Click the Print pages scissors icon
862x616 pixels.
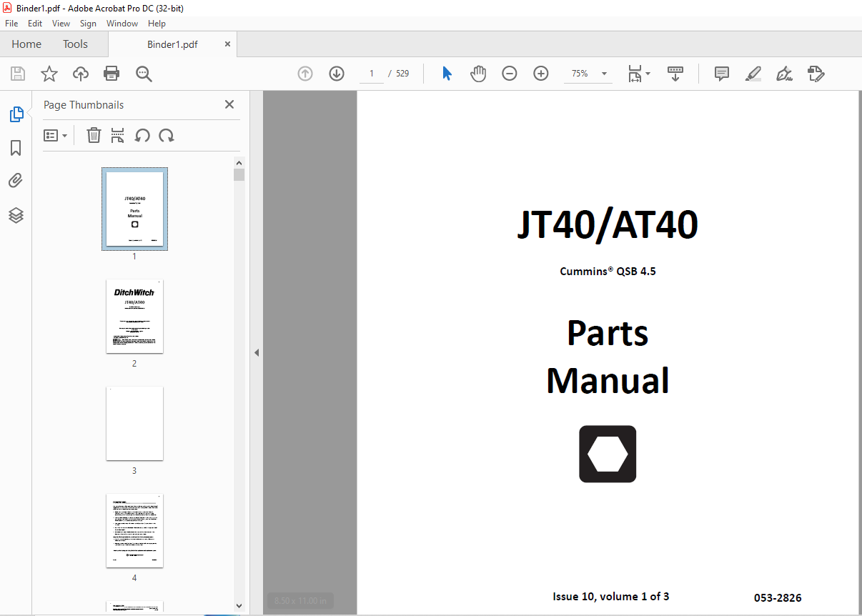pyautogui.click(x=118, y=135)
